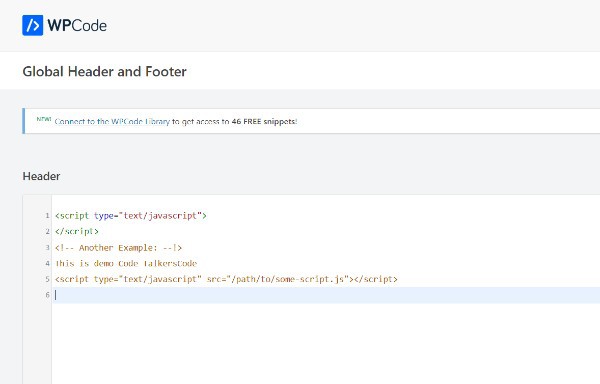The width and height of the screenshot is (600, 384).
Task: Select the Global Header and Footer heading
Action: pyautogui.click(x=104, y=72)
